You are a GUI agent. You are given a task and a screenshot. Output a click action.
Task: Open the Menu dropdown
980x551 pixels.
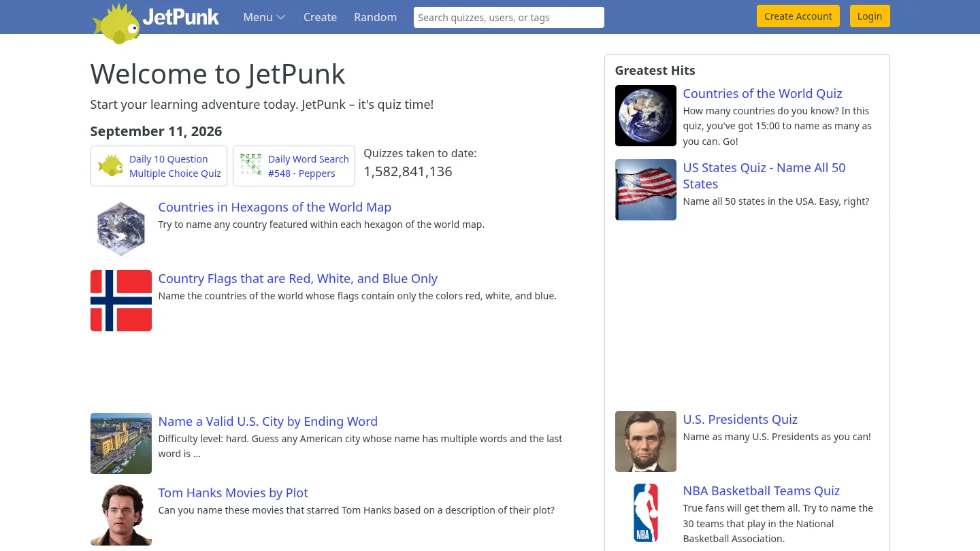tap(264, 17)
